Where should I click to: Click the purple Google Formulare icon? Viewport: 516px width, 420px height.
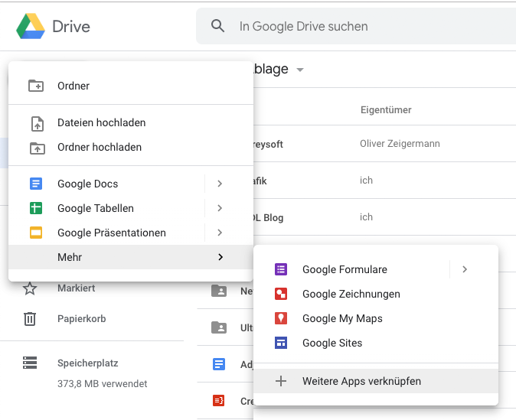coord(281,269)
